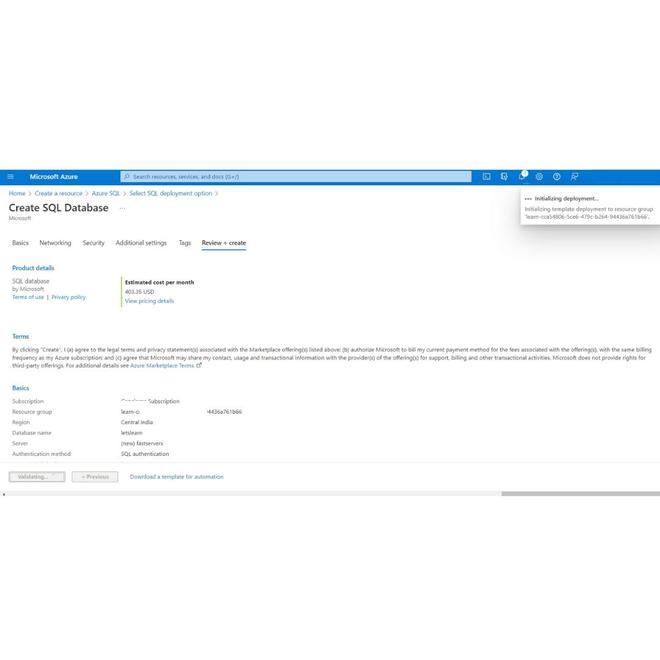
Task: Click into the Search resources field
Action: click(296, 177)
